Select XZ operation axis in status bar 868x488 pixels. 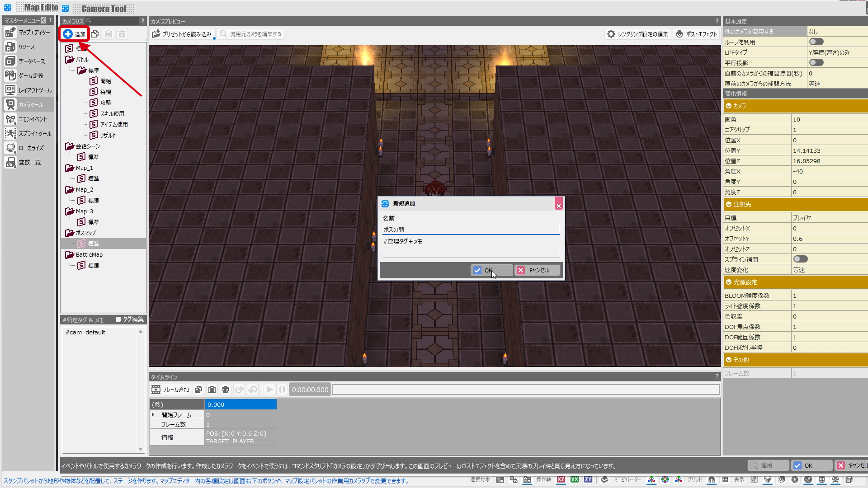[x=561, y=479]
